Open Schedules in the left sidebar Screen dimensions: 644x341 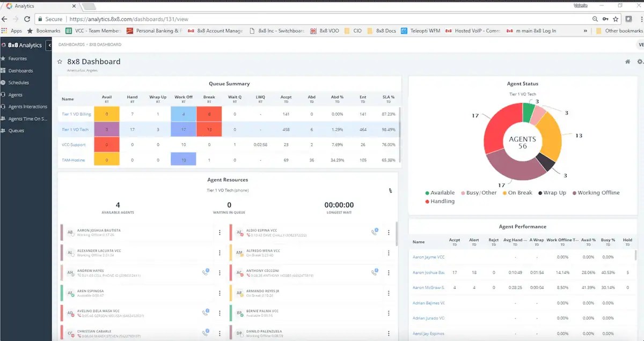point(18,83)
